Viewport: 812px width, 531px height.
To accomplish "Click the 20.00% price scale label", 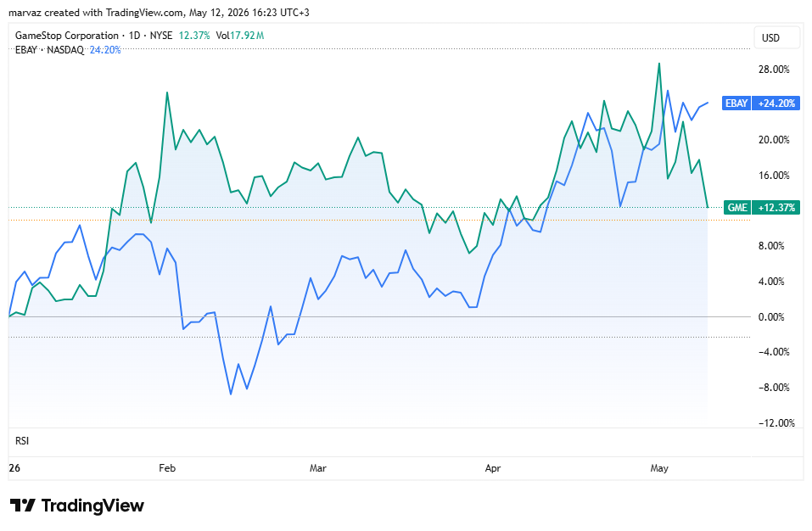I will (x=774, y=140).
